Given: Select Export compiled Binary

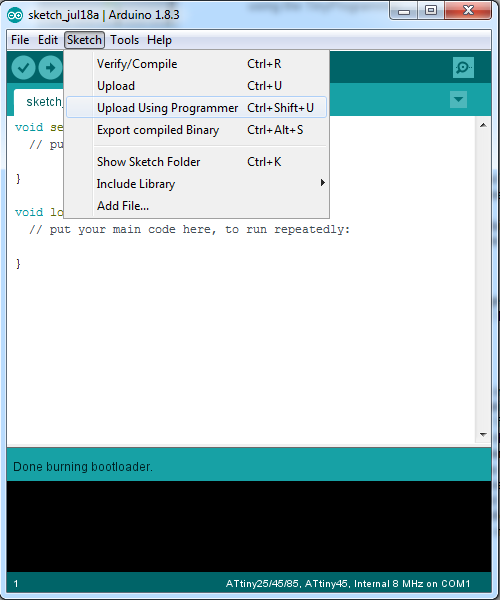Looking at the screenshot, I should [196, 130].
